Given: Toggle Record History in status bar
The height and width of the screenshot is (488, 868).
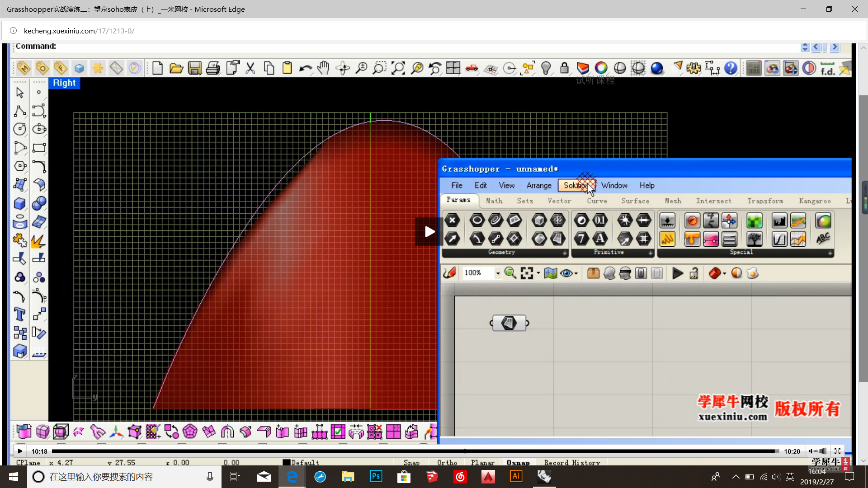Looking at the screenshot, I should 572,462.
